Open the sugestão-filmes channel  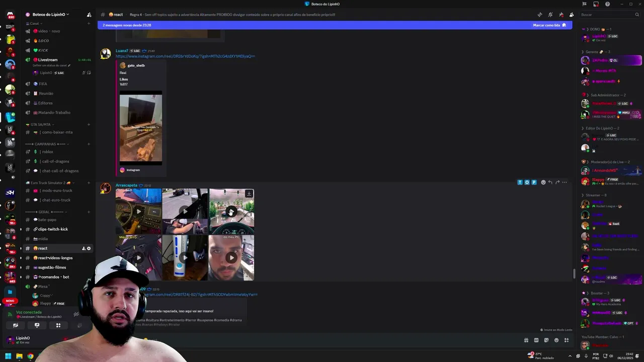58,267
